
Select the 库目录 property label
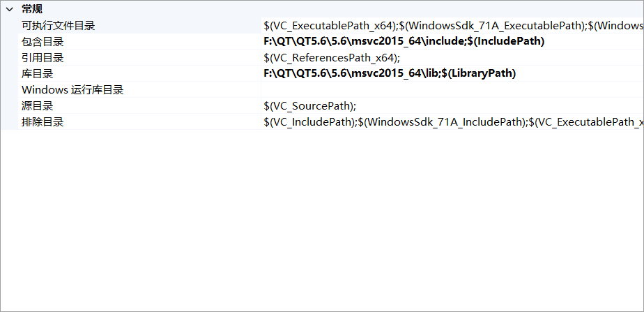pyautogui.click(x=38, y=74)
